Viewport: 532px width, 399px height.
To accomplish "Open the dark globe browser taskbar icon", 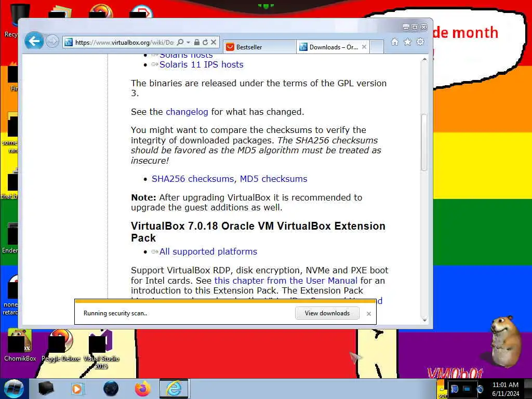I will point(111,389).
